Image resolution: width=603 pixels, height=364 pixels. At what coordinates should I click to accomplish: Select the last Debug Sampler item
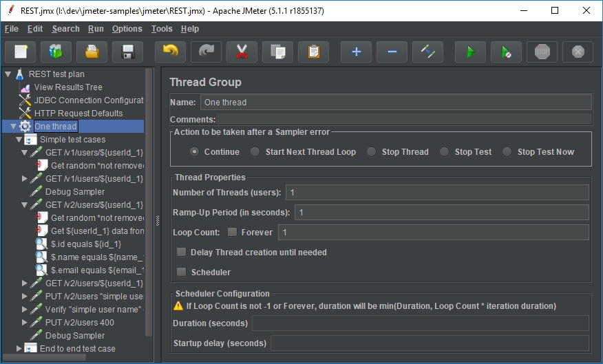pos(75,336)
